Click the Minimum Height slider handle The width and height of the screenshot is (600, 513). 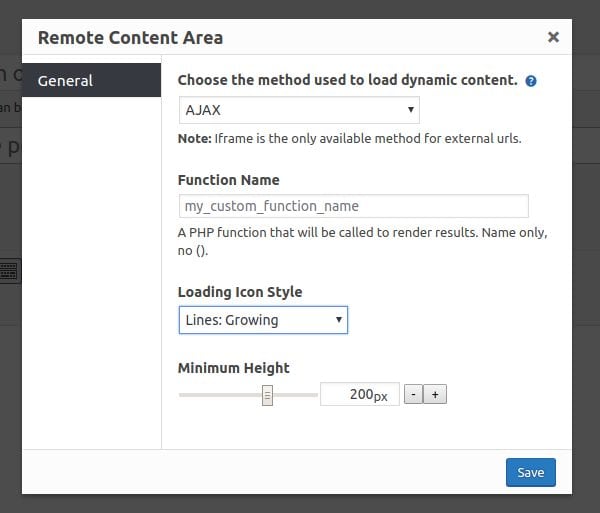[267, 395]
